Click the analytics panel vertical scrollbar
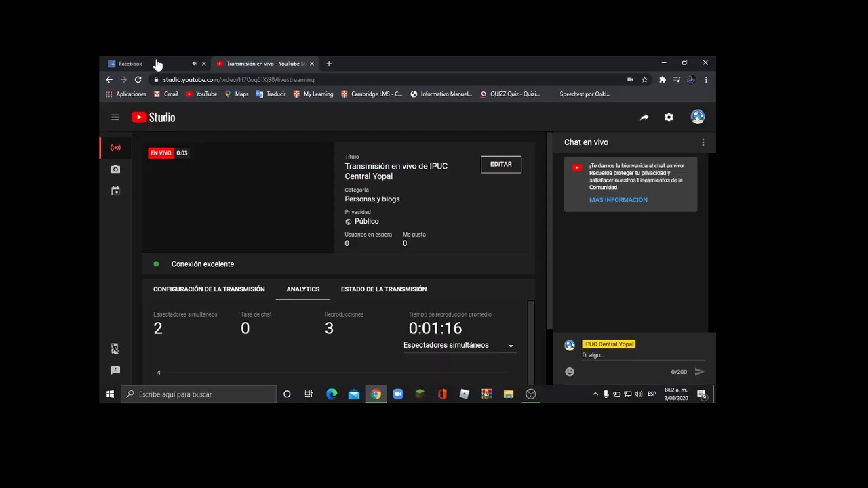Image resolution: width=868 pixels, height=488 pixels. (x=531, y=342)
